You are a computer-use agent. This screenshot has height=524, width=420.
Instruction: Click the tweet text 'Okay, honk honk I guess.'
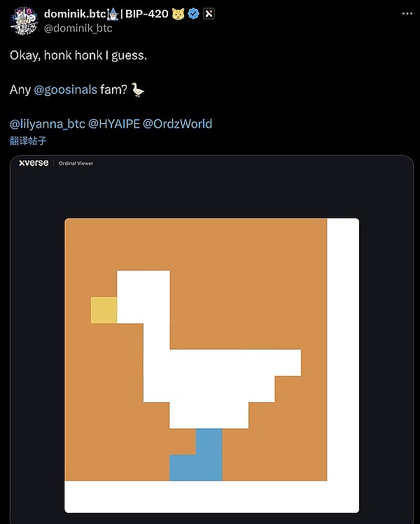click(x=78, y=55)
